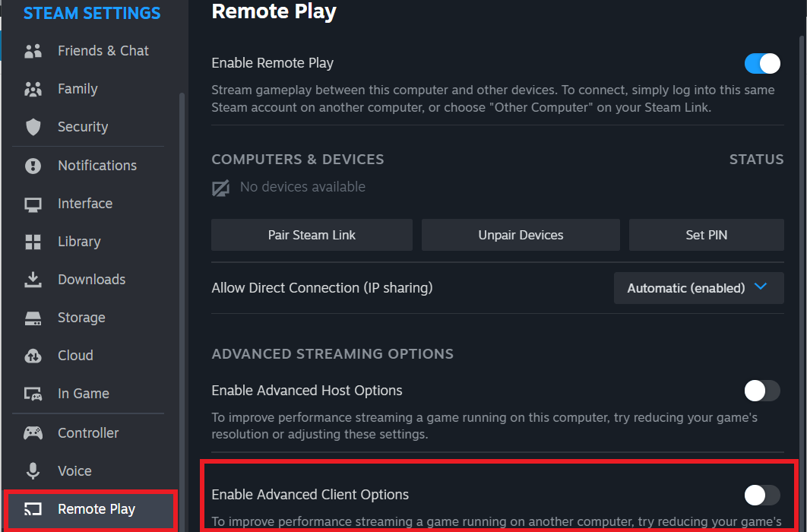
Task: Click the Interface monitor icon
Action: 33,203
